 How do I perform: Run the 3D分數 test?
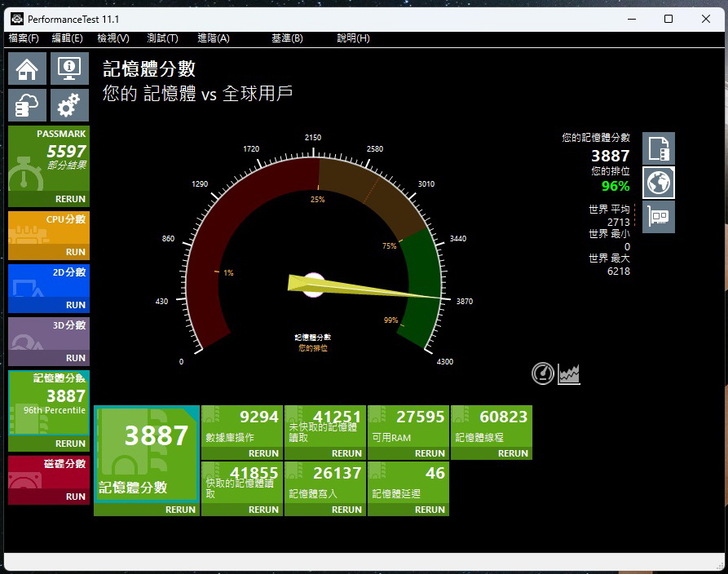75,358
